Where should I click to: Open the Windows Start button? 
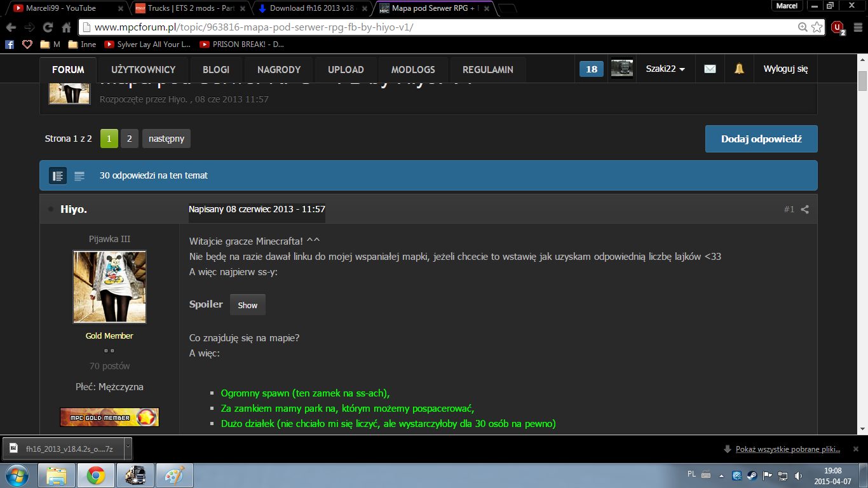click(16, 475)
